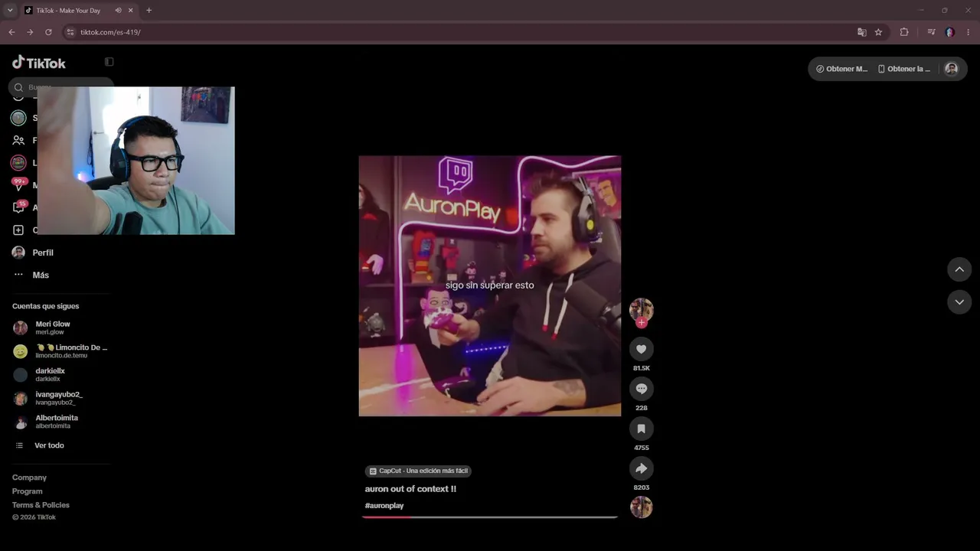
Task: Click the CapCut - Una edición más fácil tag
Action: (x=418, y=471)
